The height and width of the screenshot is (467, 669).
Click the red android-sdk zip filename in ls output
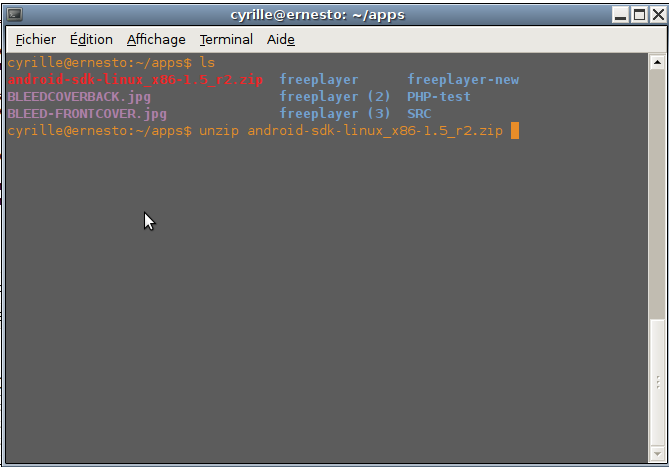click(135, 80)
